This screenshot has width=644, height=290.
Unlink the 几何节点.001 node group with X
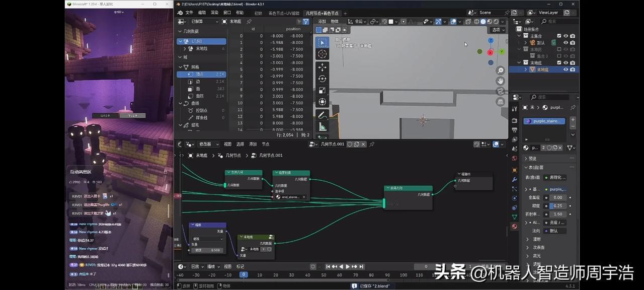pyautogui.click(x=364, y=144)
